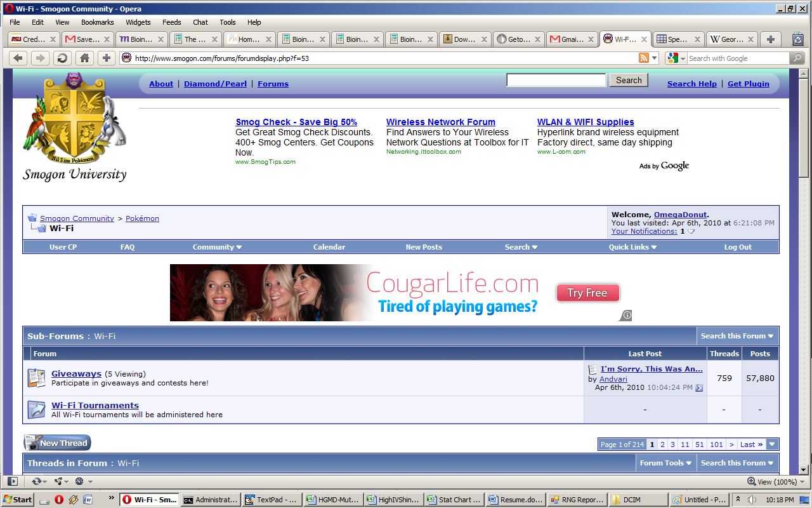Click the Search button beside the forum search box

click(x=629, y=80)
